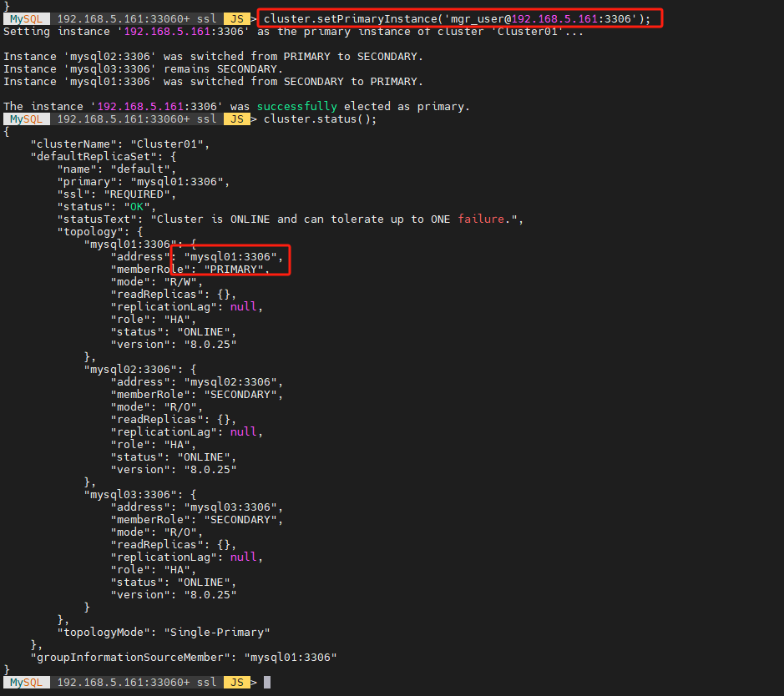Click "Instance 'mysql03:3306' remains SECONDARY" line
Screen dimensions: 784x696
pos(144,69)
